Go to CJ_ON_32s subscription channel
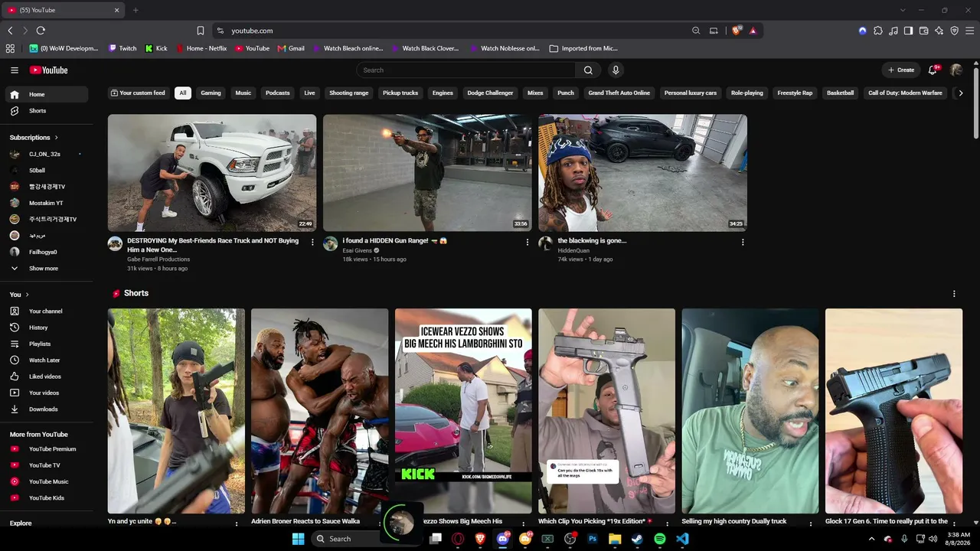 click(44, 154)
